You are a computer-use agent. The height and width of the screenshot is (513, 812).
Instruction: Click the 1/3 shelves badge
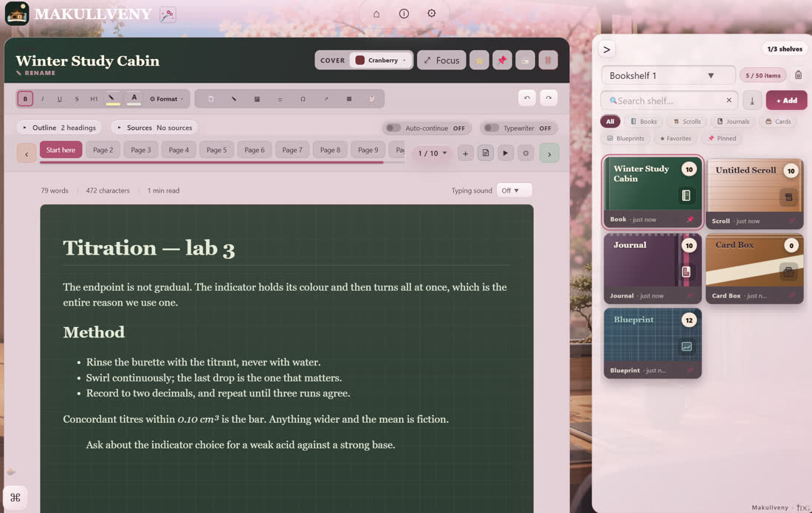point(785,49)
